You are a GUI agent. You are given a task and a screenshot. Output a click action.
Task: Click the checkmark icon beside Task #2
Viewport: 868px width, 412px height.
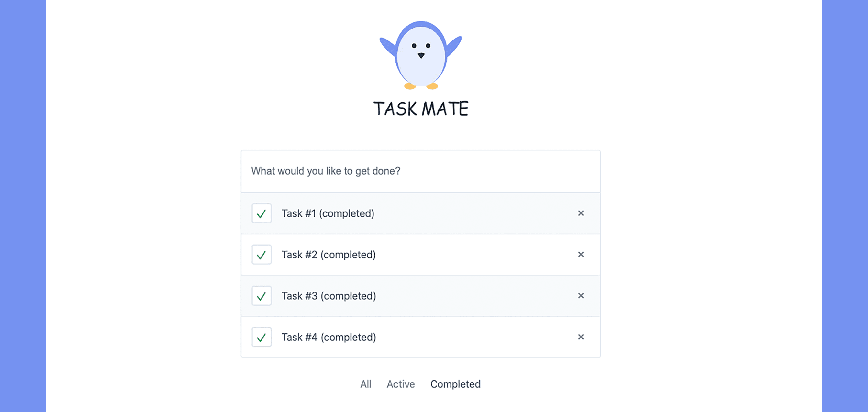click(x=262, y=255)
